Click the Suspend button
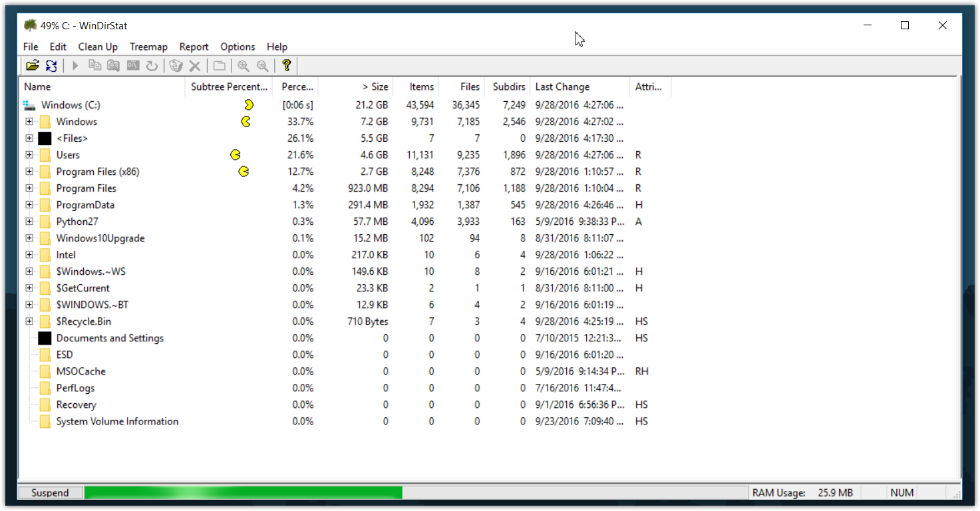The height and width of the screenshot is (511, 980). pos(51,493)
